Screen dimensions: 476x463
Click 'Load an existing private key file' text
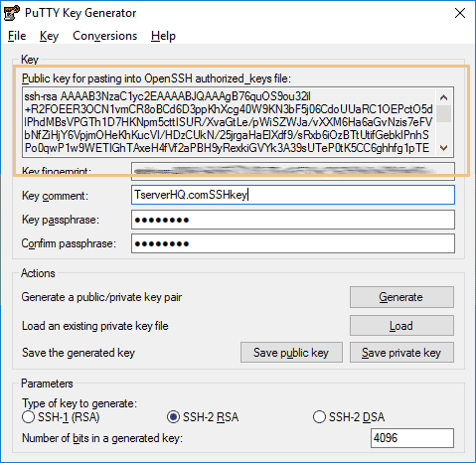click(95, 326)
